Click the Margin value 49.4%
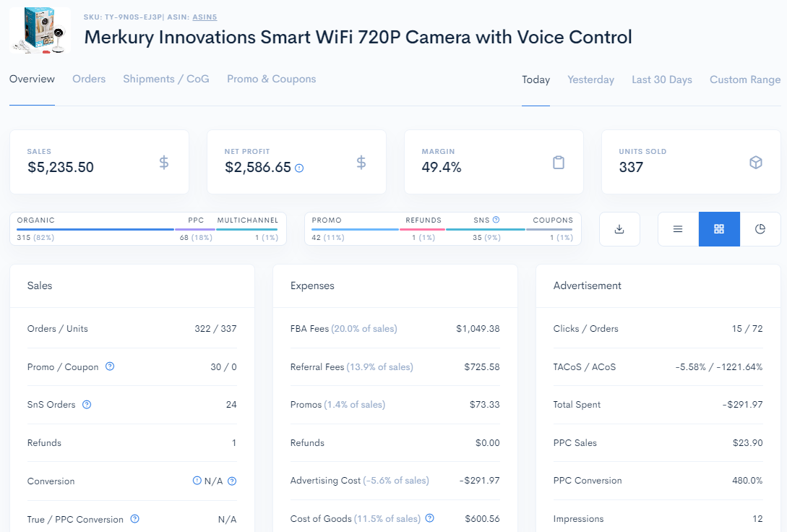This screenshot has width=787, height=532. [441, 167]
